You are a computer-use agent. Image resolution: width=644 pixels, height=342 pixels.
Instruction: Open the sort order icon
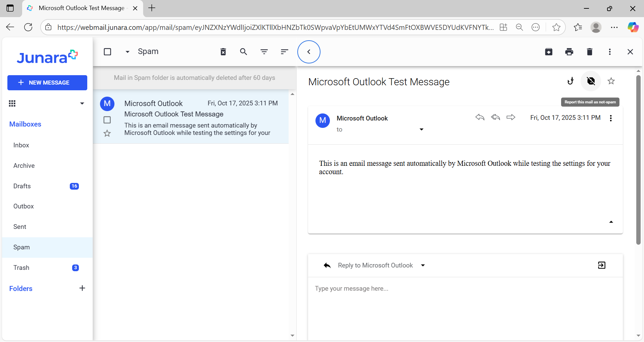[x=285, y=52]
